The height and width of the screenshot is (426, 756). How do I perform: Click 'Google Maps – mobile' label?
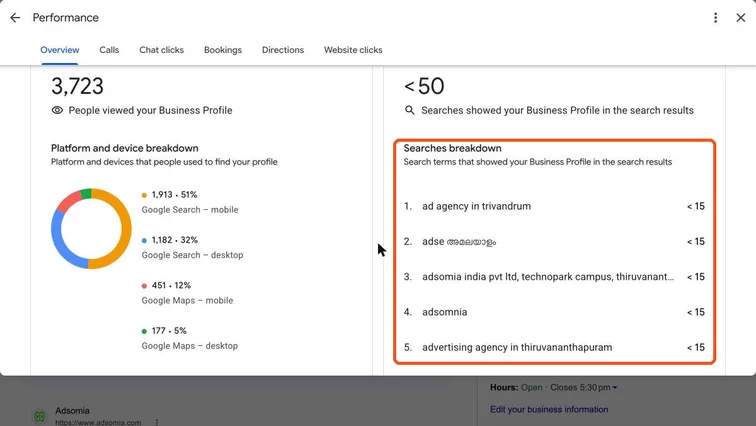point(187,300)
